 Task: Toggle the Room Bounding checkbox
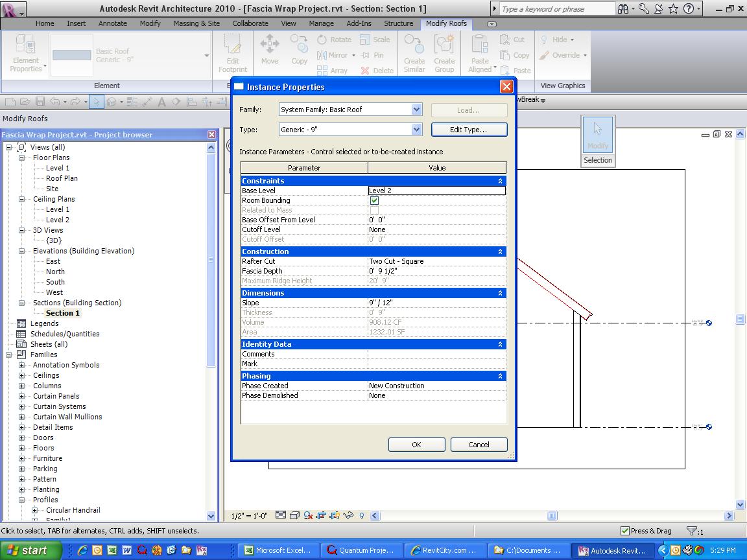pyautogui.click(x=374, y=201)
